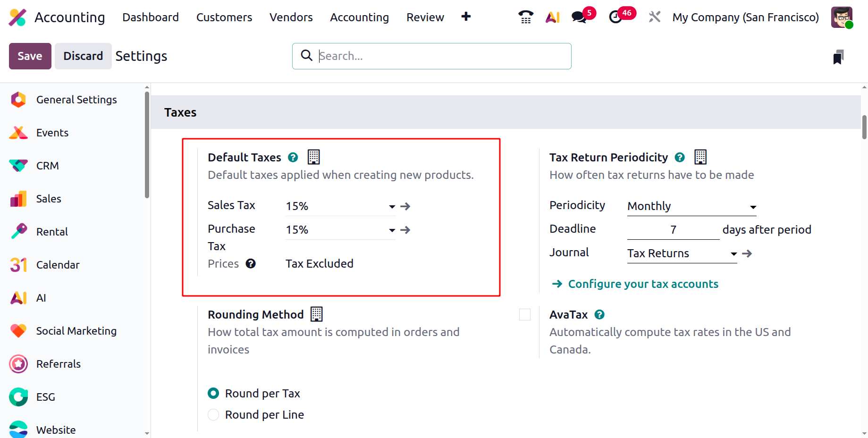Follow the Configure your tax accounts link
The image size is (868, 438).
tap(643, 284)
